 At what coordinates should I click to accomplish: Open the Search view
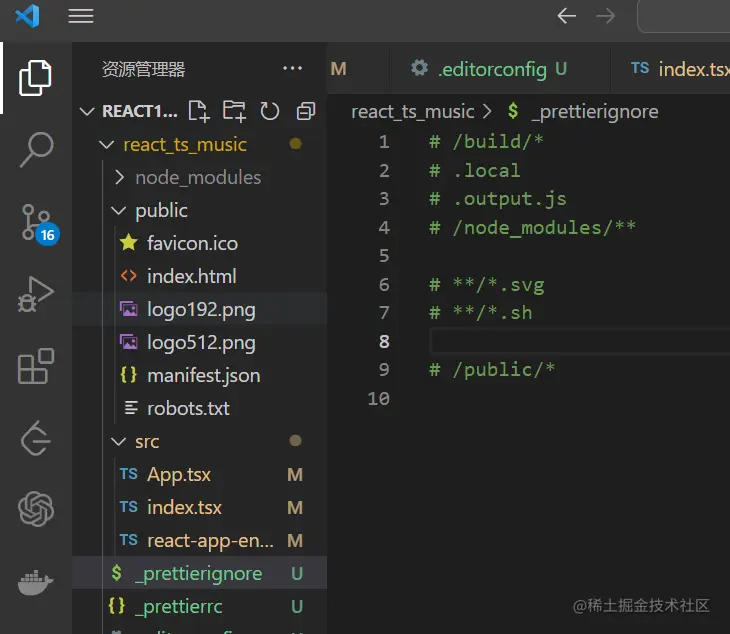point(36,149)
